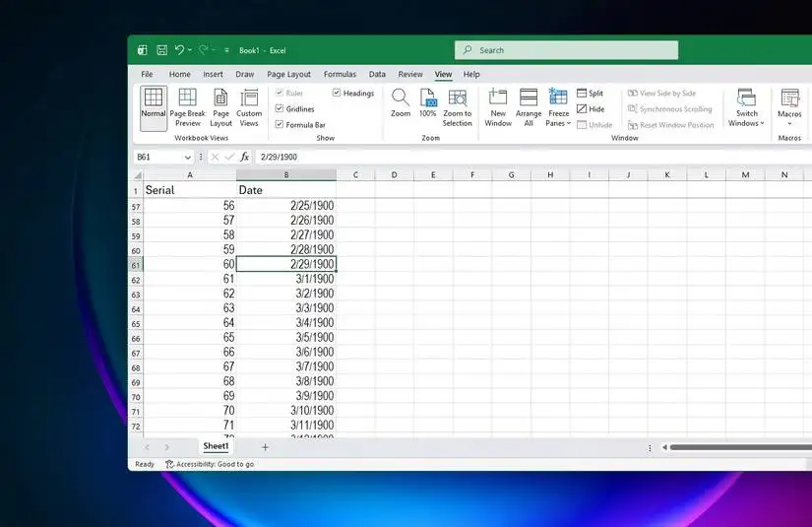Open the Formulas tab
The height and width of the screenshot is (527, 812).
coord(340,74)
